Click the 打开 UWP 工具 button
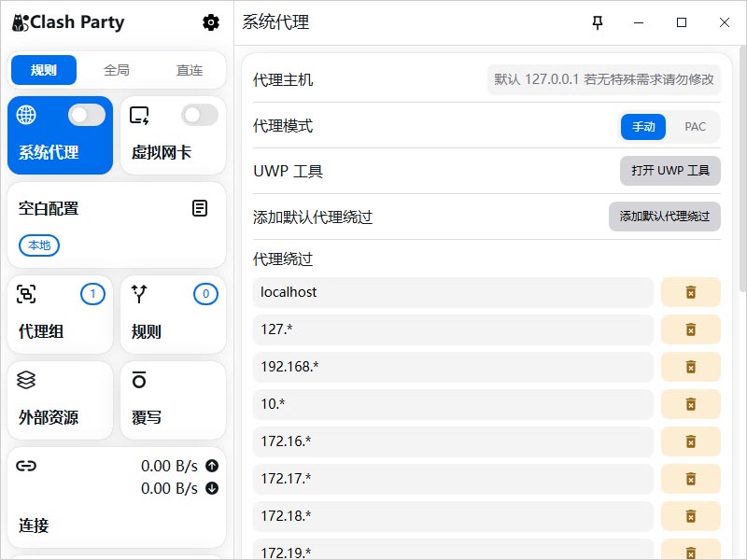This screenshot has width=747, height=560. click(669, 171)
